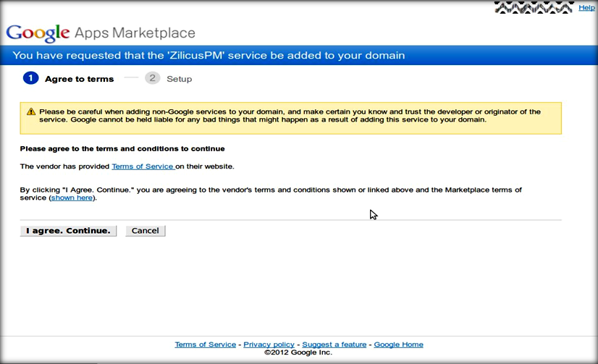Click the 'Setup' step label
Image resolution: width=598 pixels, height=364 pixels.
[x=179, y=79]
